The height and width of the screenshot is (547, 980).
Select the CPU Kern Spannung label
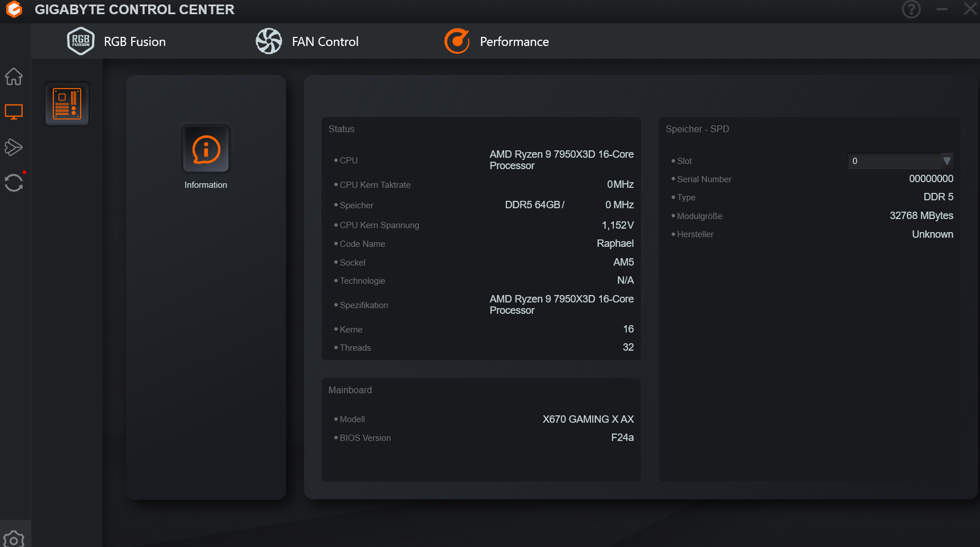(379, 225)
